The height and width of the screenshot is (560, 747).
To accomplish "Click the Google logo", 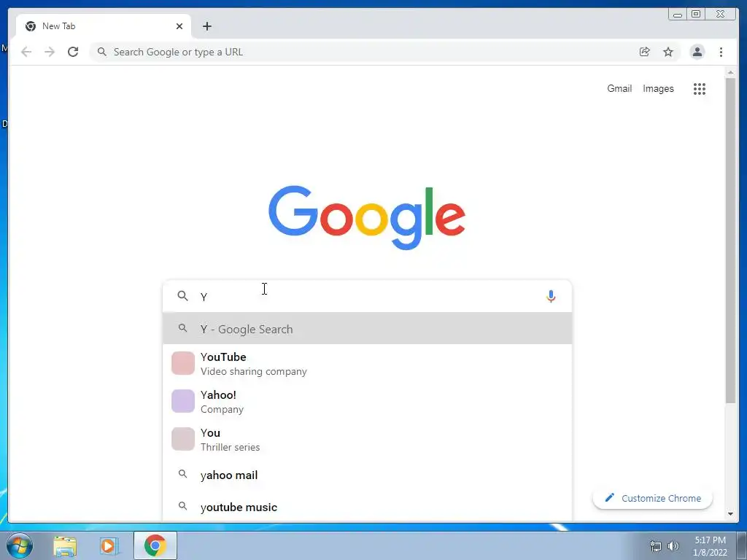I will coord(367,217).
